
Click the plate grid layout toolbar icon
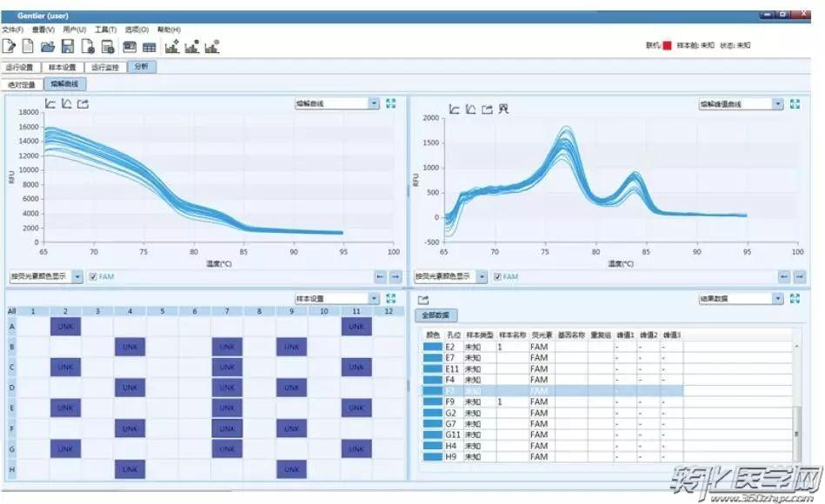coord(150,47)
